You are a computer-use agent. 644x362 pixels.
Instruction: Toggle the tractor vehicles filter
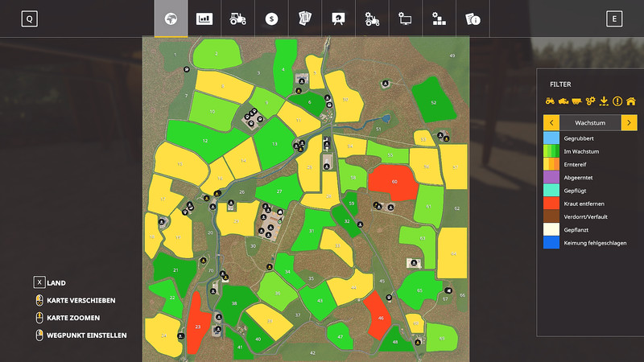(550, 101)
